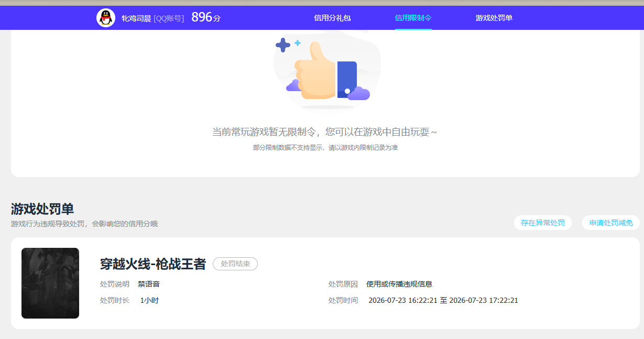The width and height of the screenshot is (644, 339).
Task: Click the 穿越火线-枪战王者 game title
Action: coord(153,264)
